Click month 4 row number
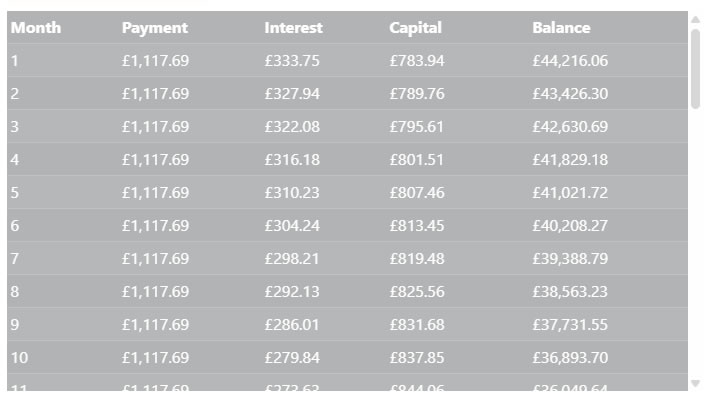Viewport: 708px width, 401px height. click(x=15, y=160)
